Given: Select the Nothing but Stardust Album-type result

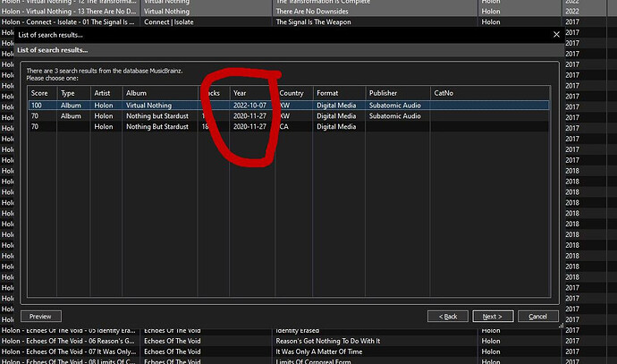Looking at the screenshot, I should (289, 116).
